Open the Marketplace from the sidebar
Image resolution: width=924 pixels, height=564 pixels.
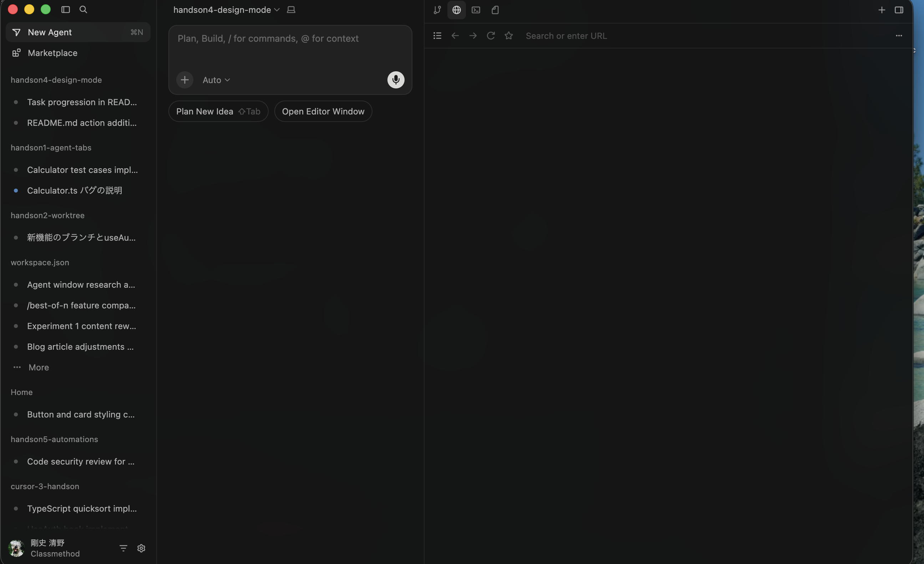point(52,53)
